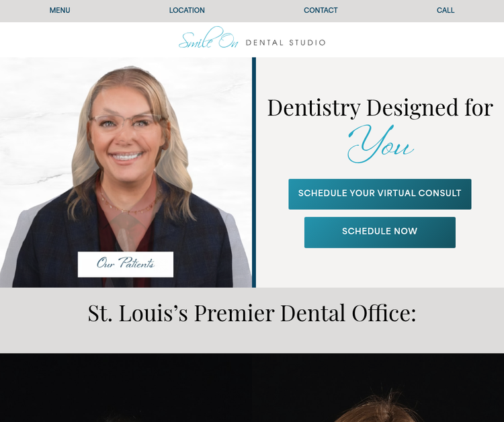Screen dimensions: 504x422
Task: Click the dark photo below the heading
Action: click(252, 388)
